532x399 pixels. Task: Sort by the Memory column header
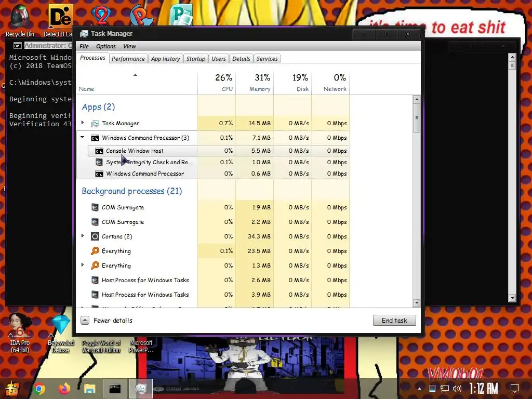click(x=255, y=83)
